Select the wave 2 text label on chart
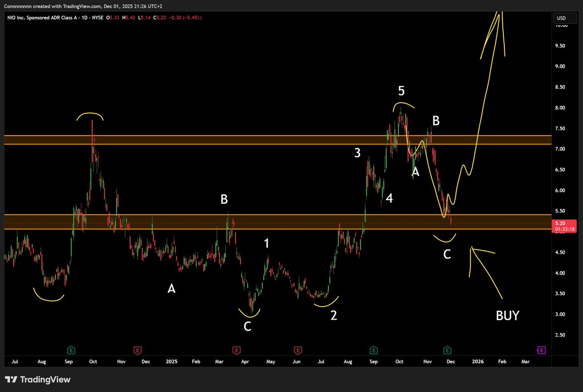 pos(333,316)
